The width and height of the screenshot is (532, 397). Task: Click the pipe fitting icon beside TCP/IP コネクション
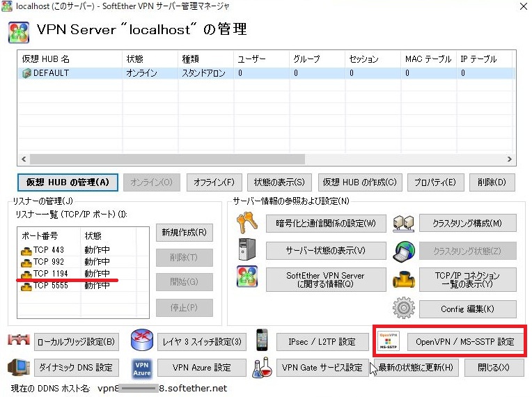pyautogui.click(x=403, y=279)
